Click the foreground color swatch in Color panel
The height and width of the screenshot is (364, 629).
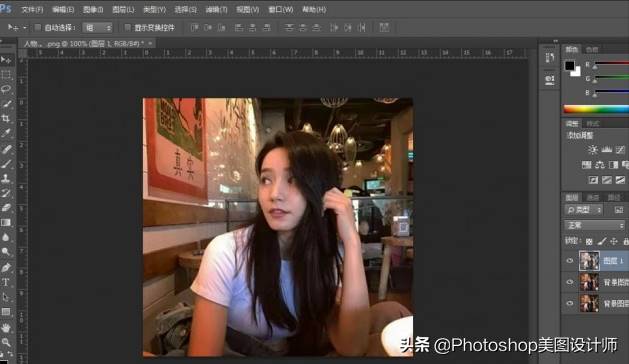point(569,66)
